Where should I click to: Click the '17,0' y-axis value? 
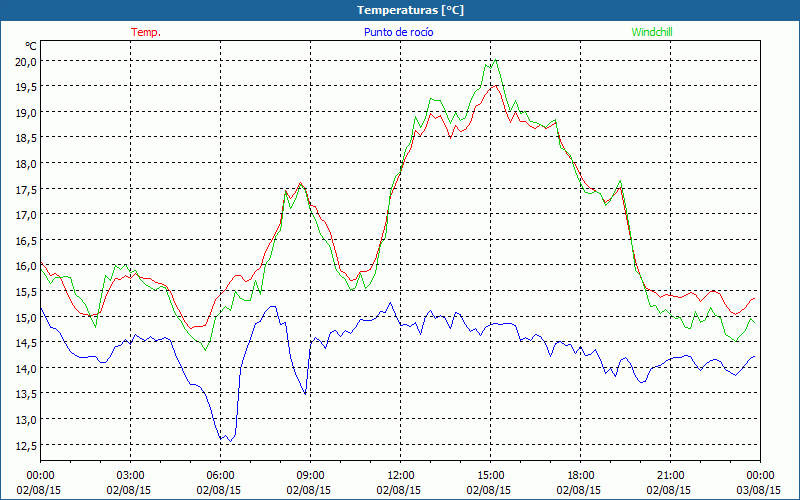[x=27, y=215]
